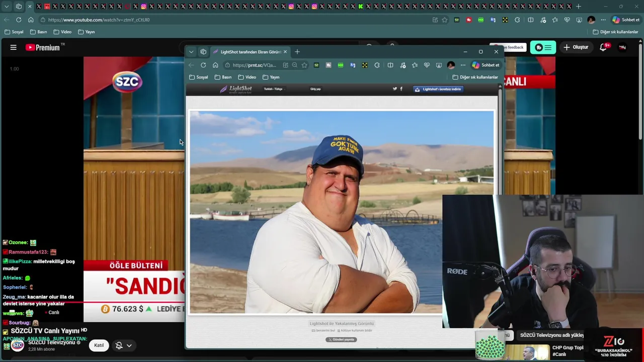Open new tab in main window
Image resolution: width=644 pixels, height=362 pixels.
579,7
